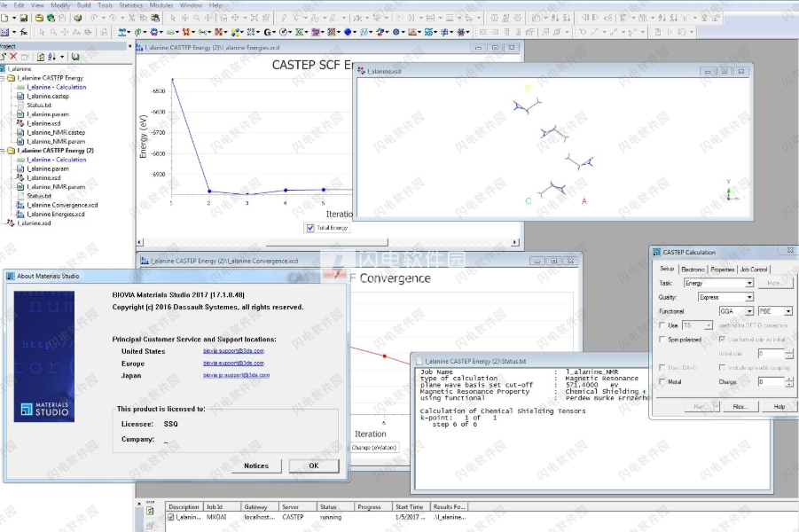Select the CASTEP module icon on the toolbar

point(346,34)
